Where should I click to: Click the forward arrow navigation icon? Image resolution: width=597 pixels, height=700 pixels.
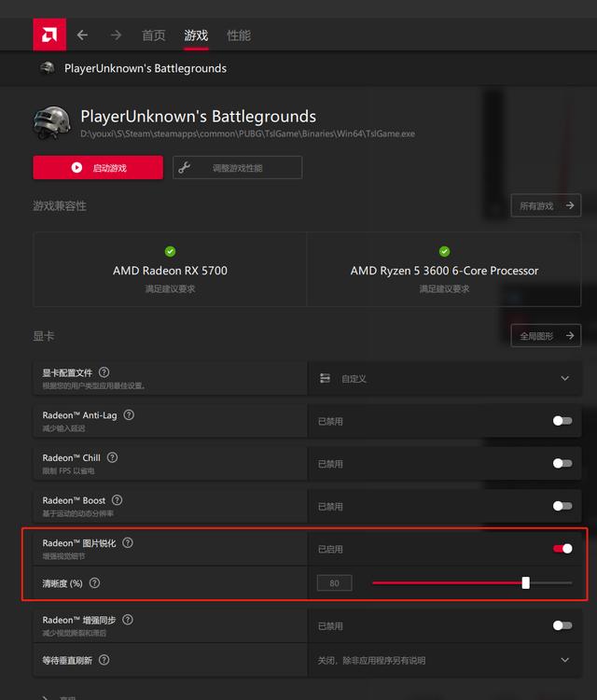116,35
